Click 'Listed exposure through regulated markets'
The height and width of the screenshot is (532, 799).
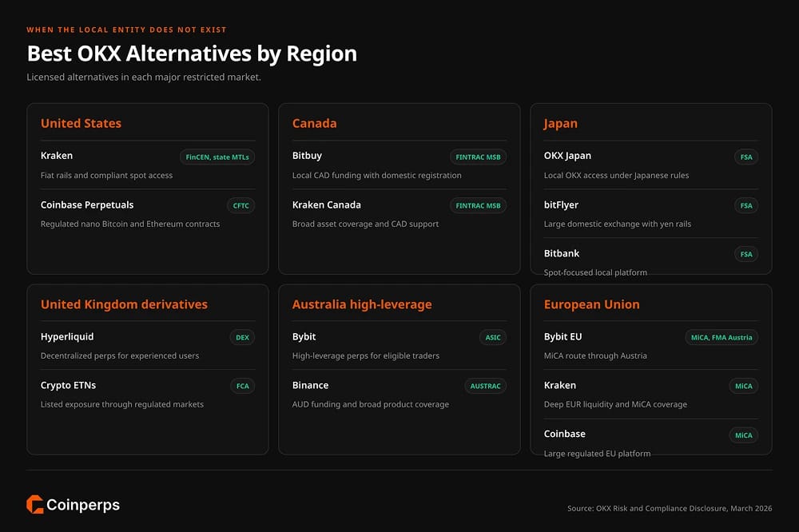point(122,404)
